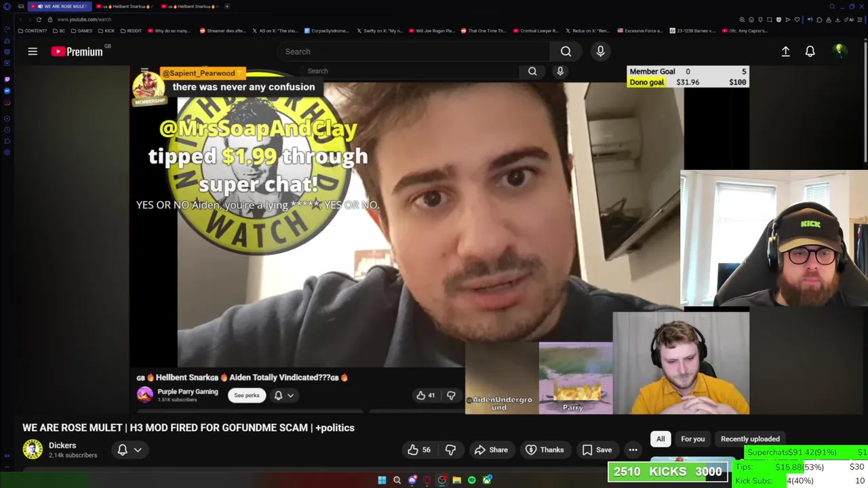Save the video to a playlist

tap(597, 450)
